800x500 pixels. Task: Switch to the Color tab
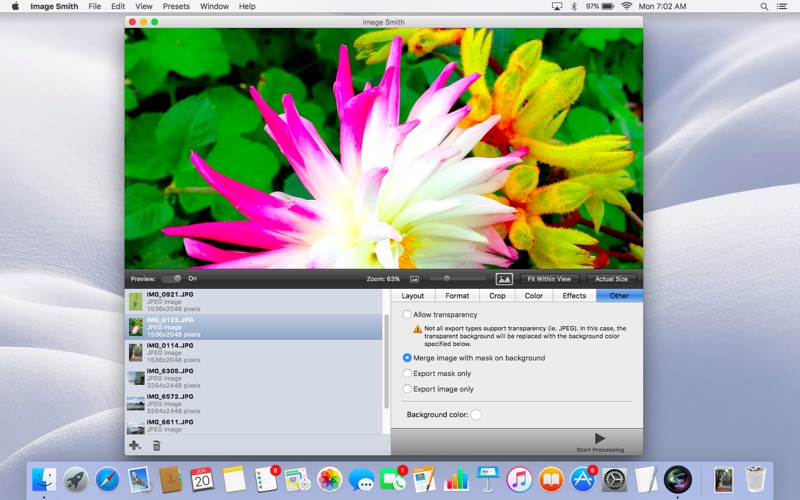[x=534, y=295]
